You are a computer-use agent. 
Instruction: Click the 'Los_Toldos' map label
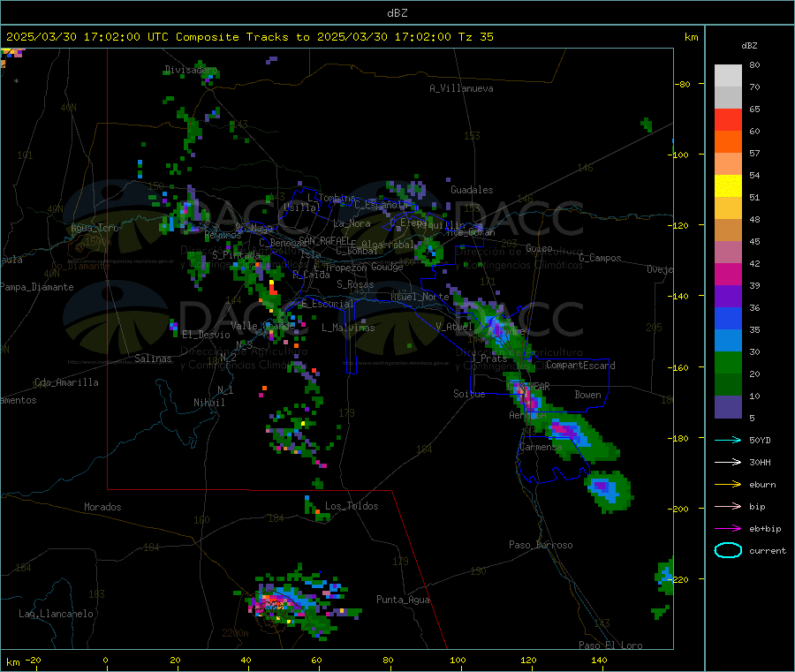click(352, 506)
